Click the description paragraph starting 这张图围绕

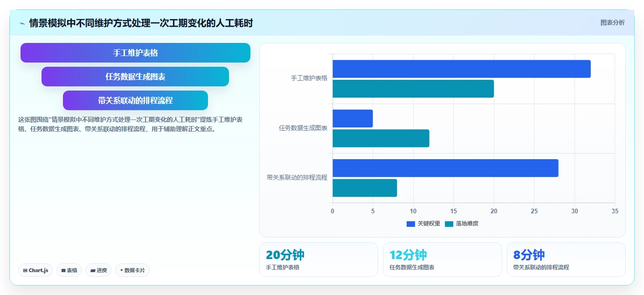coord(131,124)
